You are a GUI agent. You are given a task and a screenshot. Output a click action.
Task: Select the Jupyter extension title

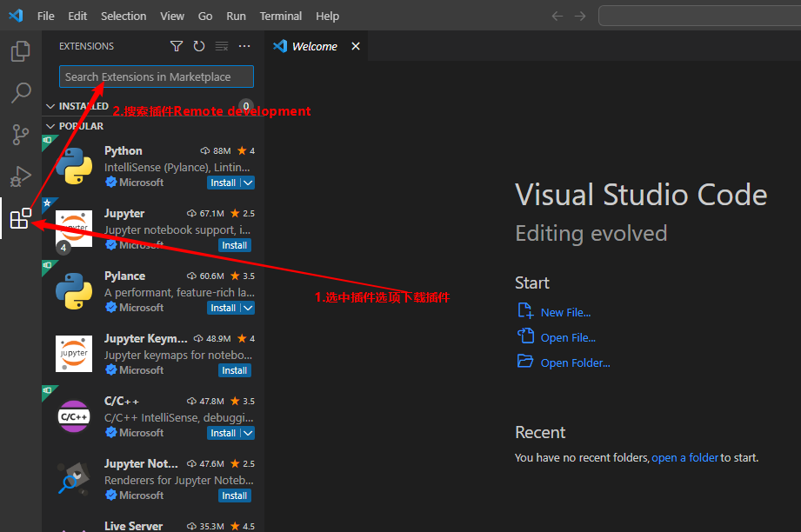click(124, 214)
